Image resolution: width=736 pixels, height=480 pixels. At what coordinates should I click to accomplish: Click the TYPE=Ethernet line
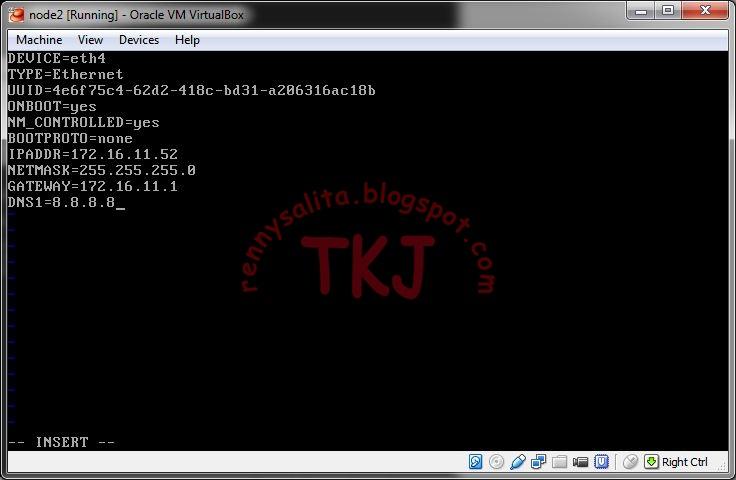65,75
